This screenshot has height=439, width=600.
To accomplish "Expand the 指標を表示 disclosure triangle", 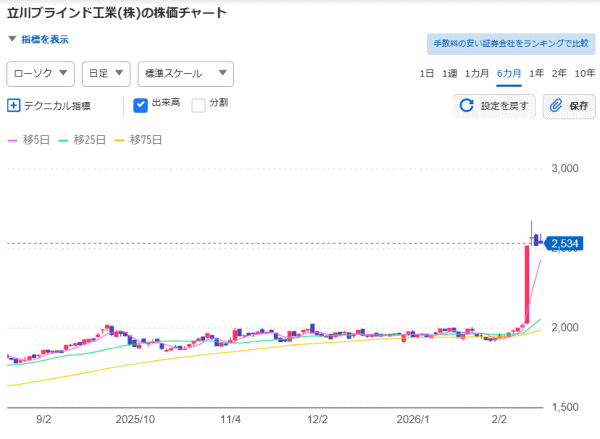I will pyautogui.click(x=12, y=39).
